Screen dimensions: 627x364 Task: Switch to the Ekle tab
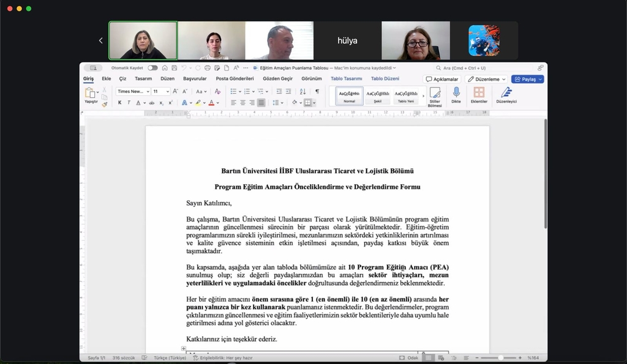point(107,79)
